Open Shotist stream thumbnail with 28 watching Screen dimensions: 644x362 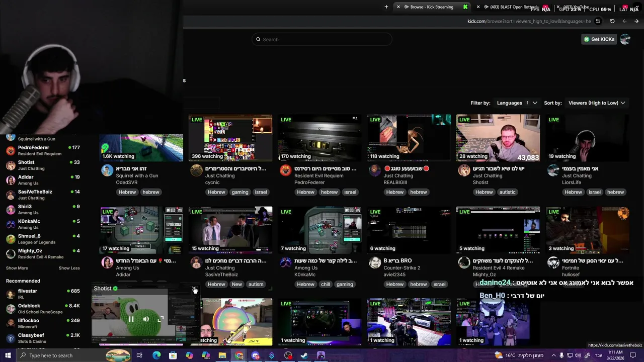498,138
